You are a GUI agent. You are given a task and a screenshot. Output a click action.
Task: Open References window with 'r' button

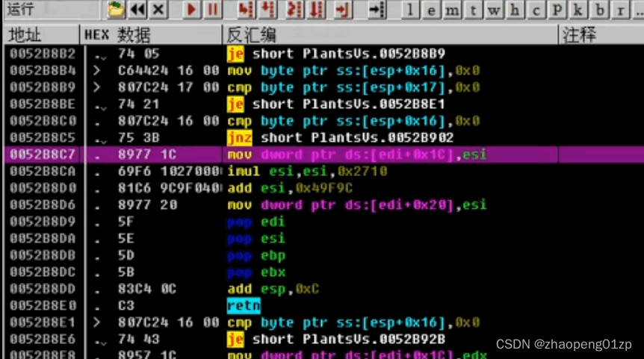621,10
